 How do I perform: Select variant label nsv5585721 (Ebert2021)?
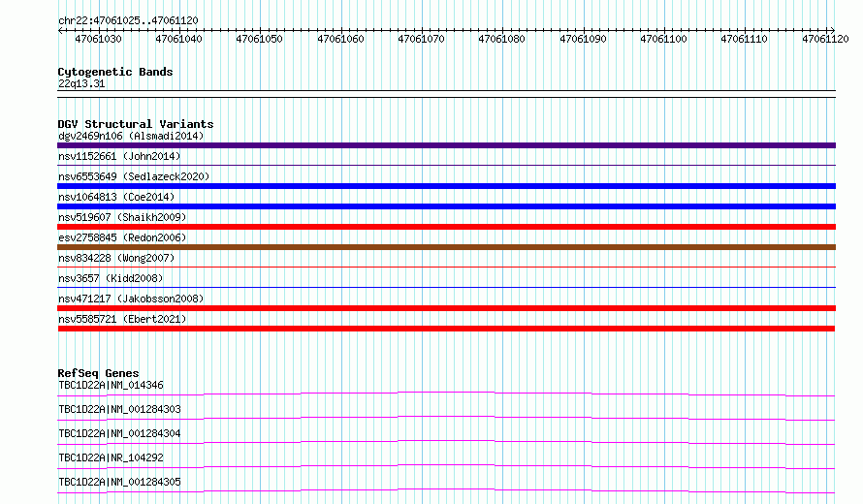[122, 319]
